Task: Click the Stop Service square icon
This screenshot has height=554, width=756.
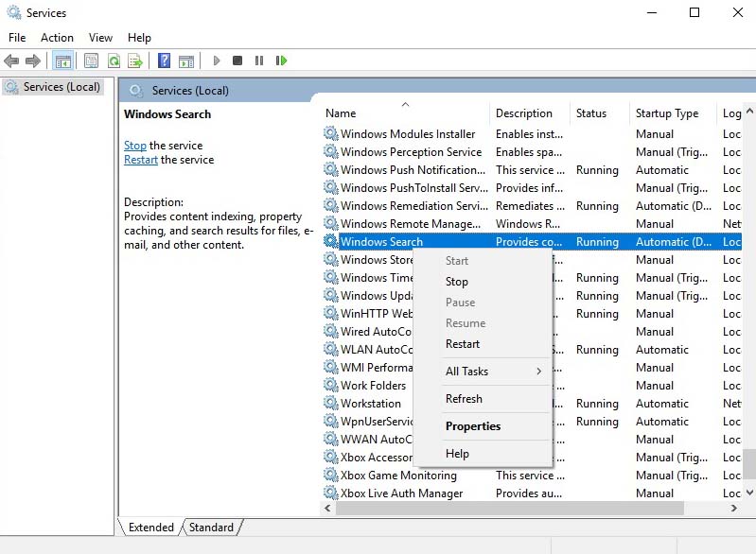Action: [x=237, y=61]
